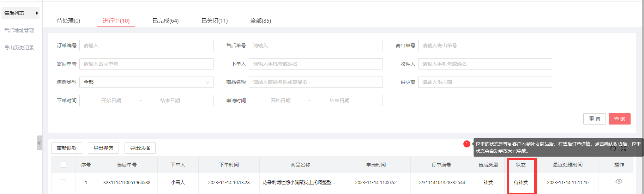Screen dimensions: 644x194
Task: Check the checkbox for row 1
Action: [64, 182]
